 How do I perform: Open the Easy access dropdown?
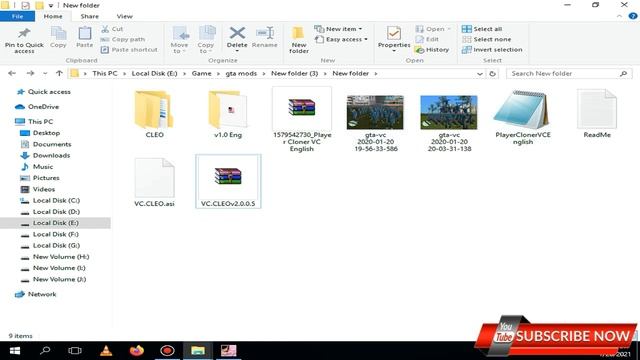pos(341,39)
